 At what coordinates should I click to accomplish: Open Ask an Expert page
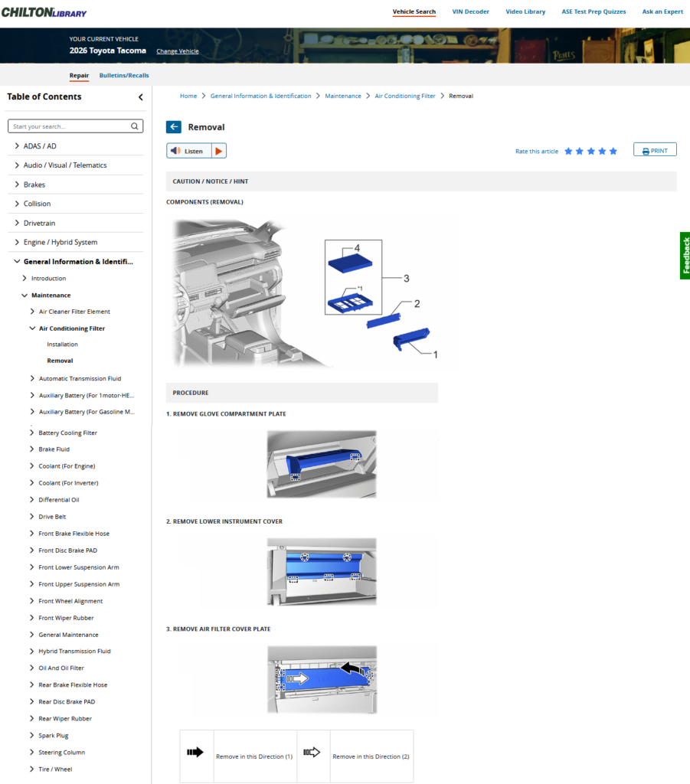coord(662,11)
